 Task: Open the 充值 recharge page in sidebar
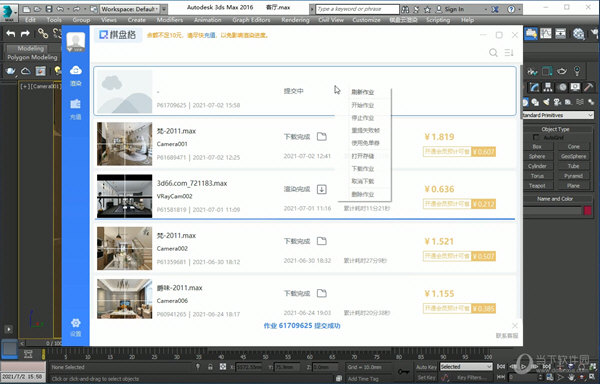[76, 109]
